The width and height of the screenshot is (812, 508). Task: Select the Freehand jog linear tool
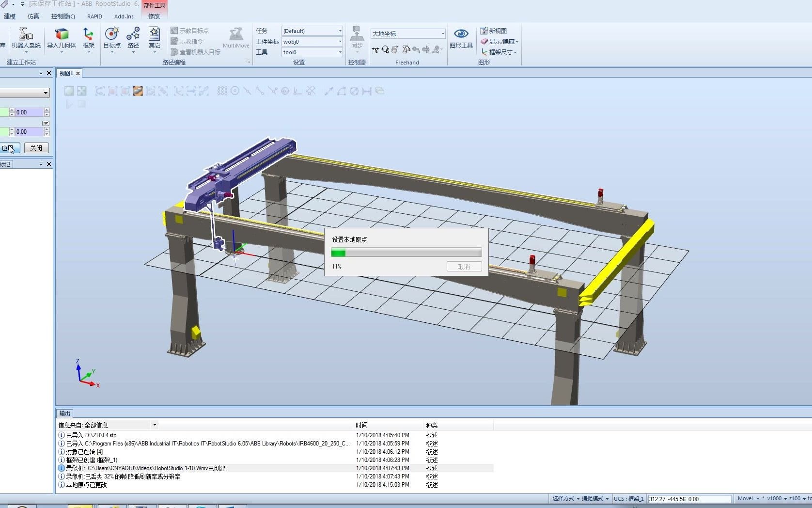click(406, 49)
